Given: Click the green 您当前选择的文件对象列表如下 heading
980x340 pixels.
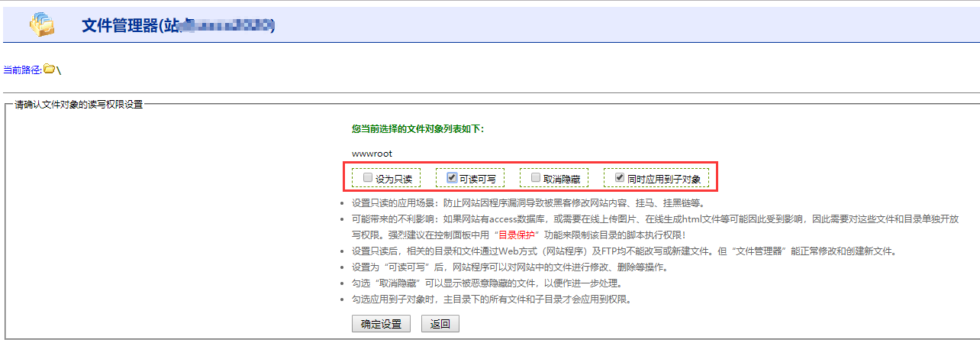Looking at the screenshot, I should 417,129.
